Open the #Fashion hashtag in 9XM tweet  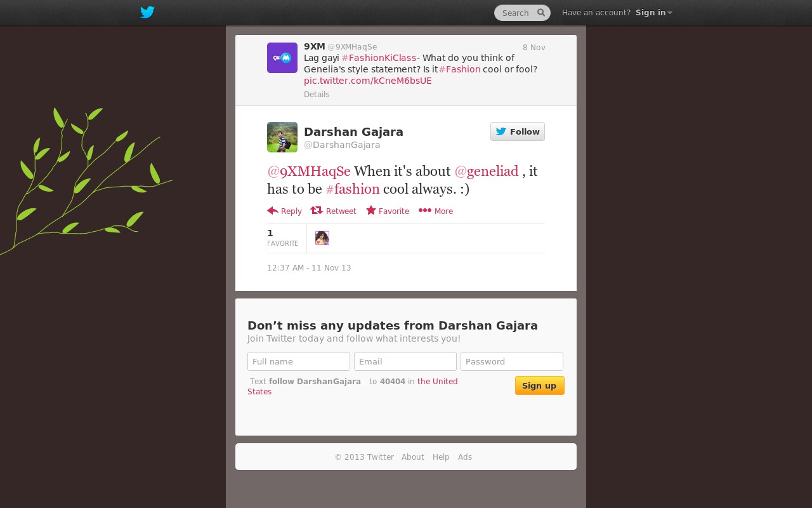pyautogui.click(x=459, y=69)
